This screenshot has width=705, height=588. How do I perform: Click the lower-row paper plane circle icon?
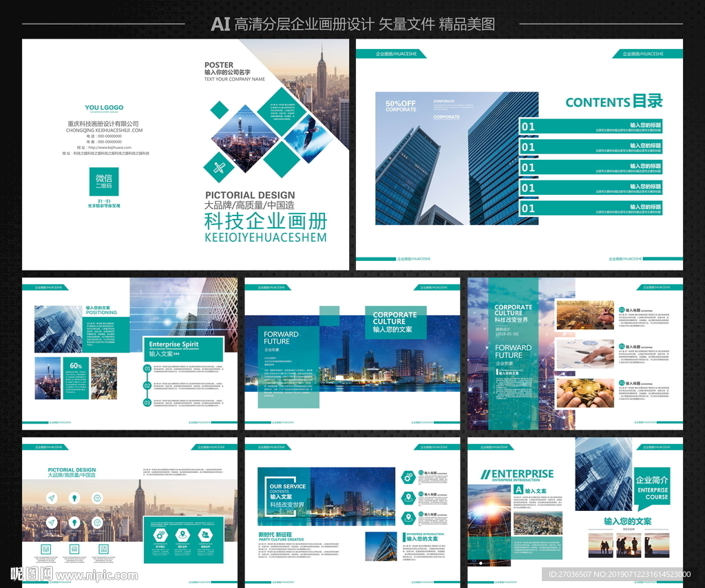click(52, 522)
